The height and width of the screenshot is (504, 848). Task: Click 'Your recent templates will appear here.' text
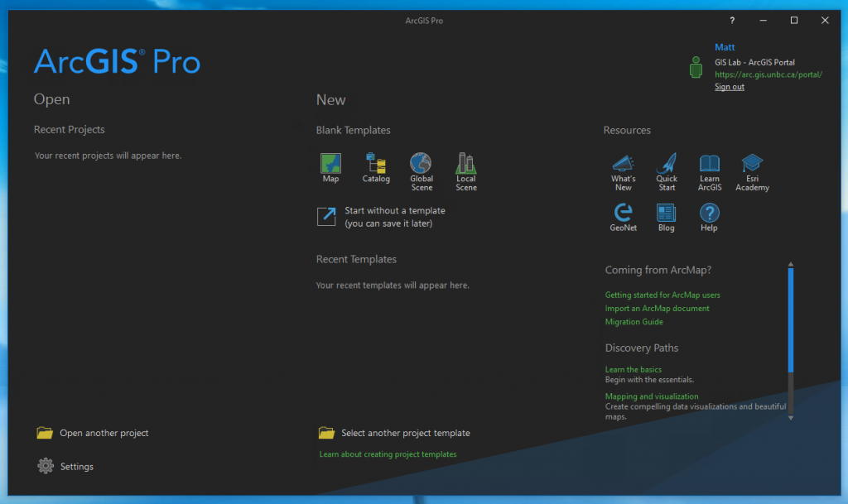[x=393, y=286]
